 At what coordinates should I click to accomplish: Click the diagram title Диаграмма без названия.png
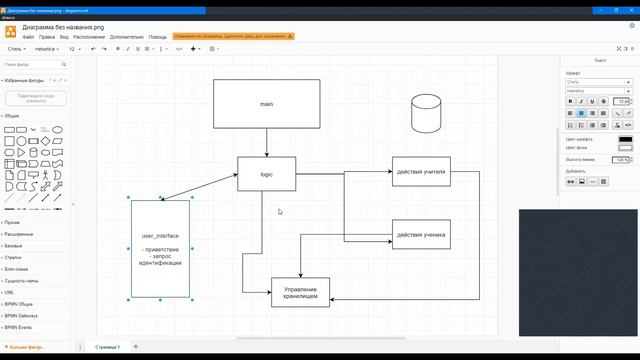[63, 27]
